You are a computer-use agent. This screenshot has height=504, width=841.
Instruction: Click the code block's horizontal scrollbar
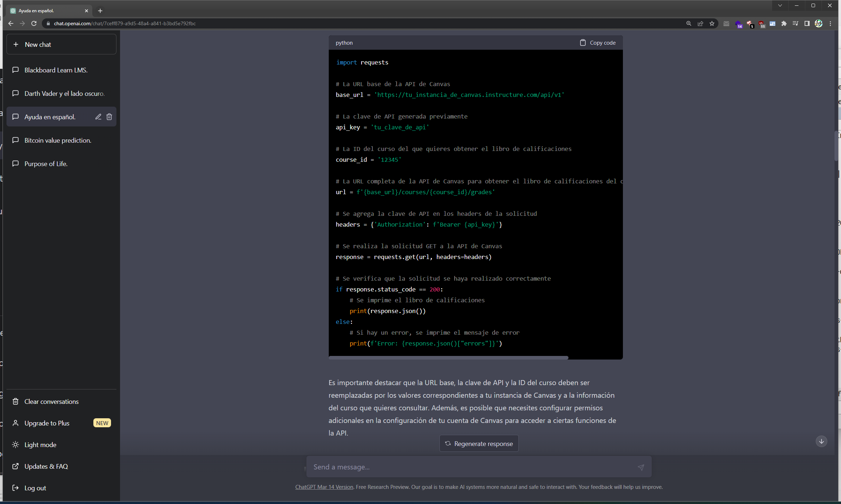[x=448, y=358]
